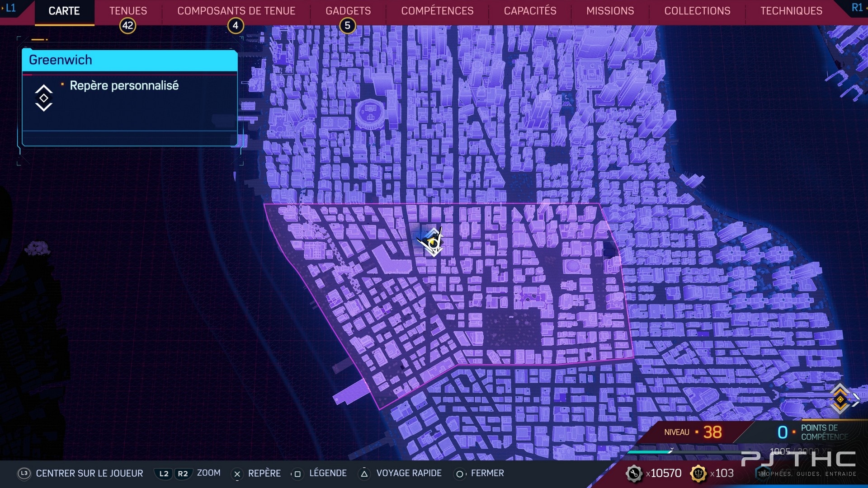Choose FERMER to close the map
This screenshot has width=868, height=488.
pyautogui.click(x=487, y=473)
